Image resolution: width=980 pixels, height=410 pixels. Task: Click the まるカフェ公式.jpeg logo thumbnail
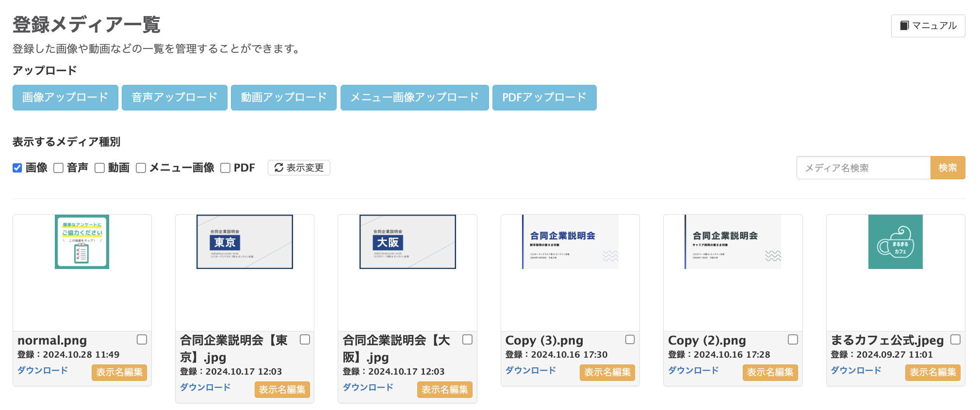click(x=895, y=242)
